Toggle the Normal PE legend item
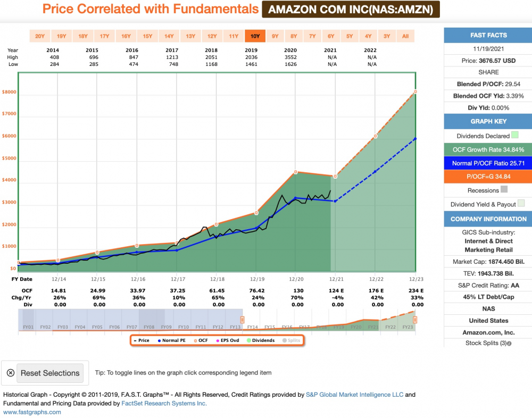 [x=172, y=340]
